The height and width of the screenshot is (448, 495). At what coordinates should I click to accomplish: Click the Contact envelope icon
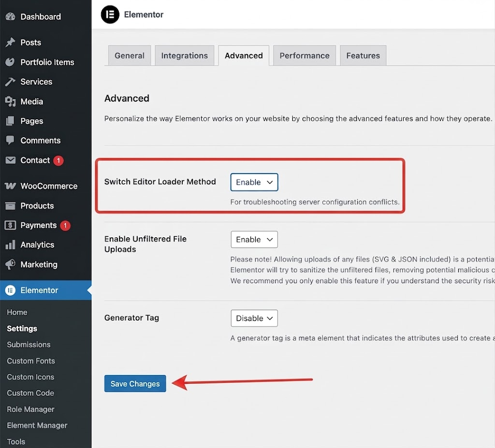click(x=10, y=160)
